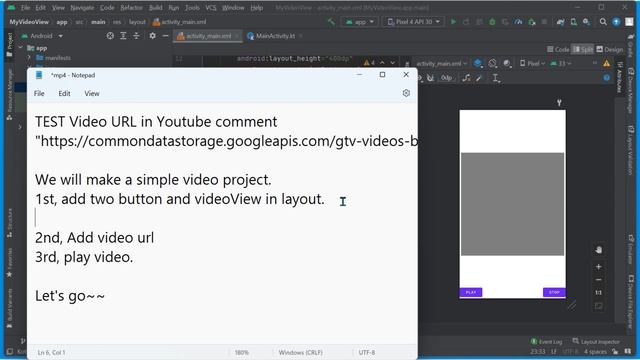Open Notepad Edit menu
Screen dimensions: 640x360
pos(64,93)
